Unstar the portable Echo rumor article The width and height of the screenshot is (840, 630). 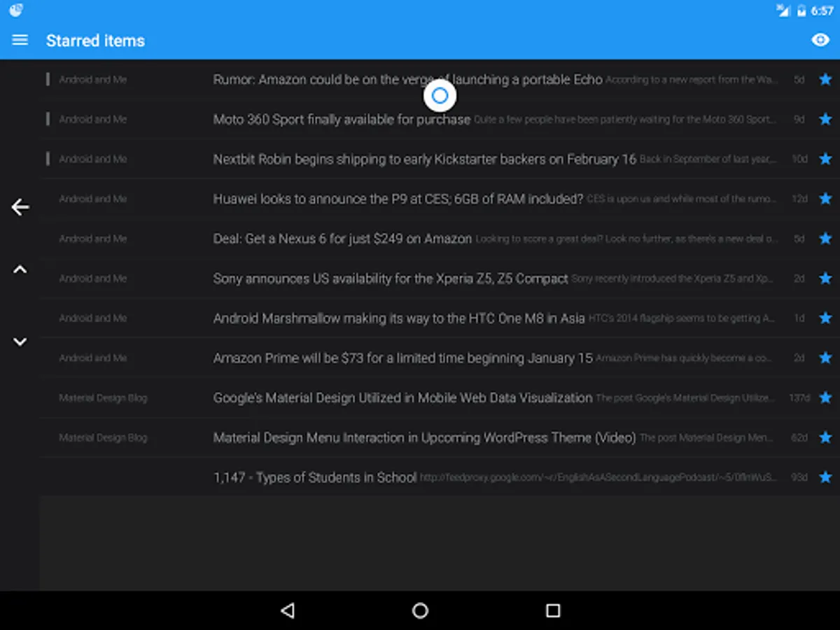pyautogui.click(x=825, y=79)
